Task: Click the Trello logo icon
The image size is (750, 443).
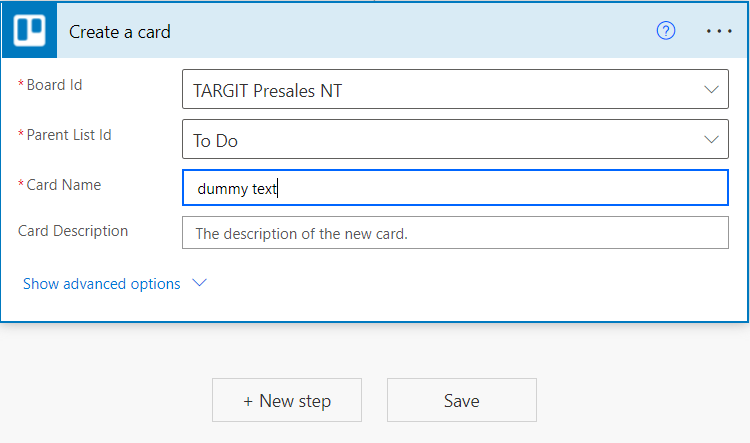Action: point(29,31)
